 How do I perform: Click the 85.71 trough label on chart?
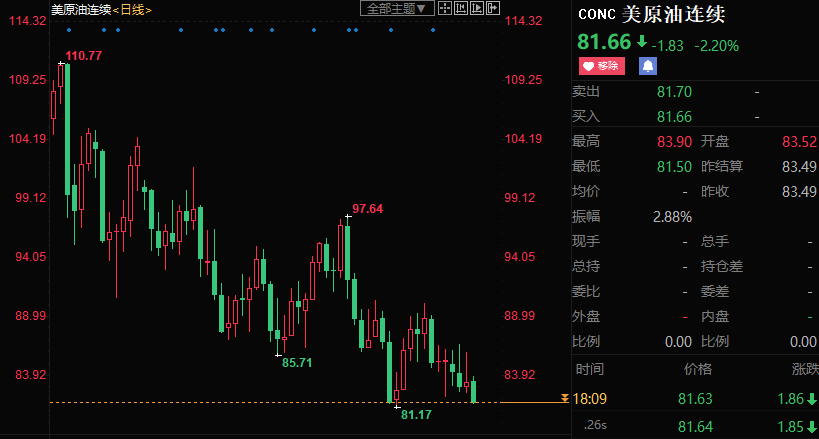[297, 362]
